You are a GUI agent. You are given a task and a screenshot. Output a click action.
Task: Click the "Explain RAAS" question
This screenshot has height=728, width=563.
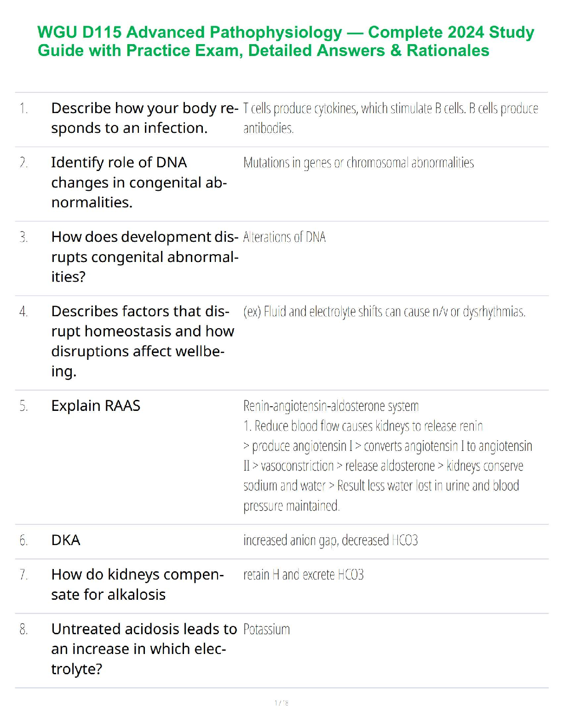pos(96,406)
